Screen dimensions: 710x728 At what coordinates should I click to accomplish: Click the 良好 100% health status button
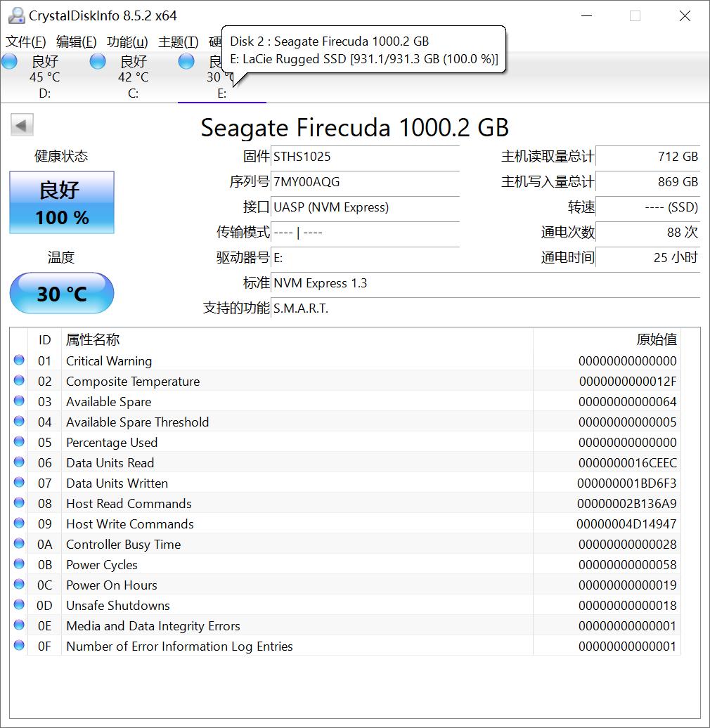[62, 202]
